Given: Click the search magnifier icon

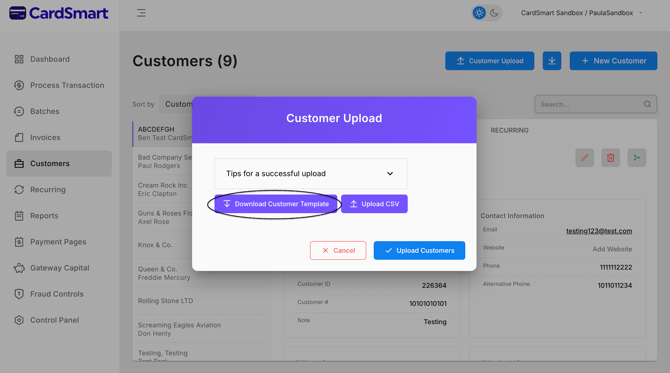Looking at the screenshot, I should 647,104.
